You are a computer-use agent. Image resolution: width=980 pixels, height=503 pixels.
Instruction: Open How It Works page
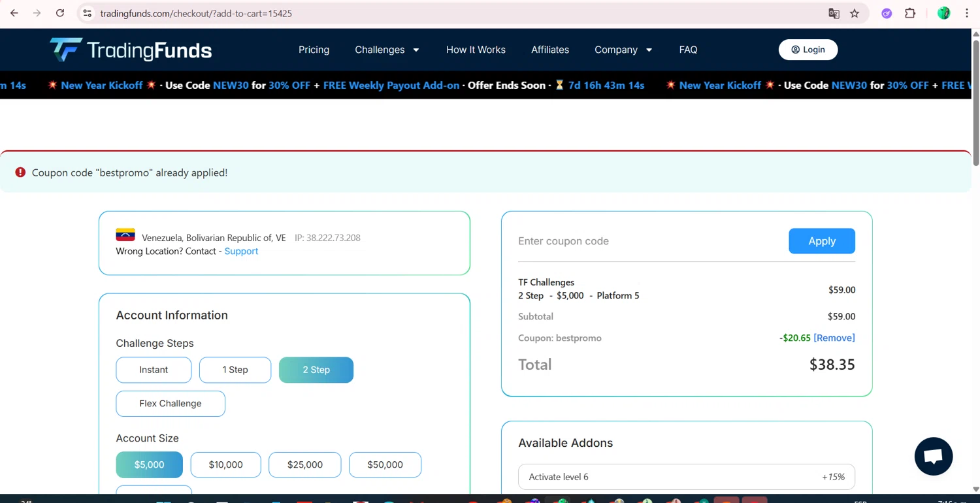(476, 50)
